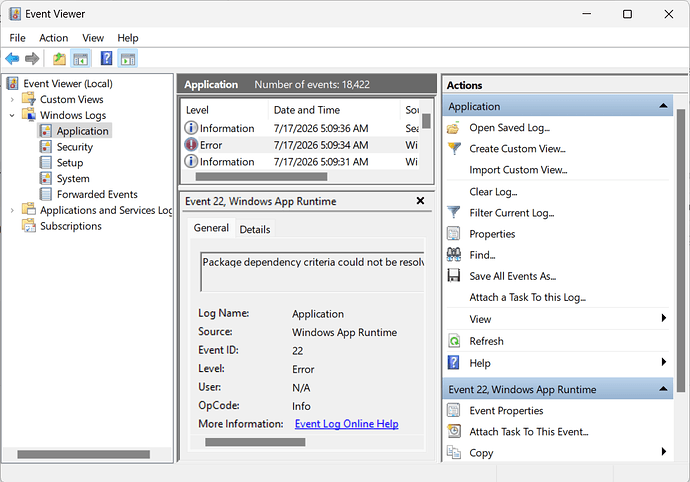Click the console tree horizontal scrollbar
Viewport: 690px width, 482px height.
84,454
